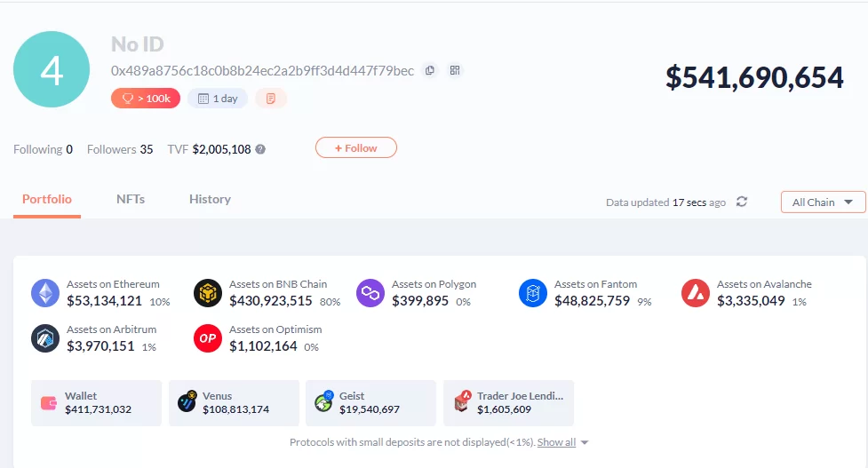Screen dimensions: 868x468
Task: Click the orange note icon badge
Action: tap(271, 99)
